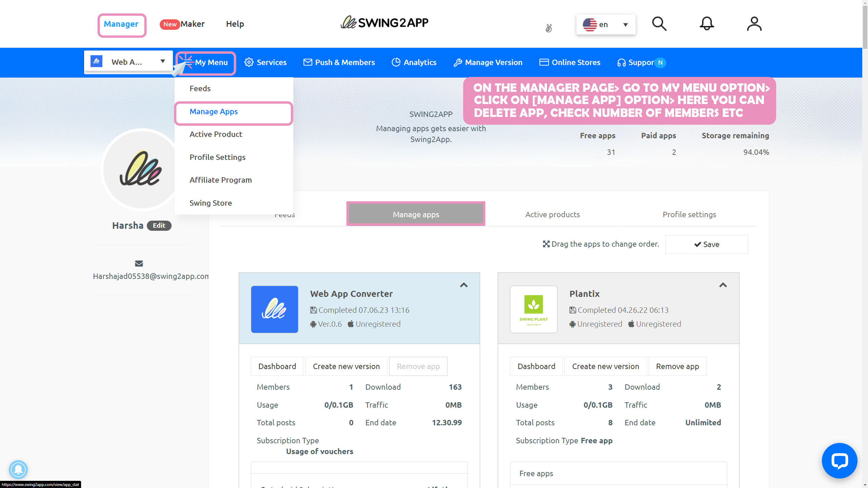The image size is (868, 488).
Task: Click the blue push notification bell badge
Action: pos(18,469)
